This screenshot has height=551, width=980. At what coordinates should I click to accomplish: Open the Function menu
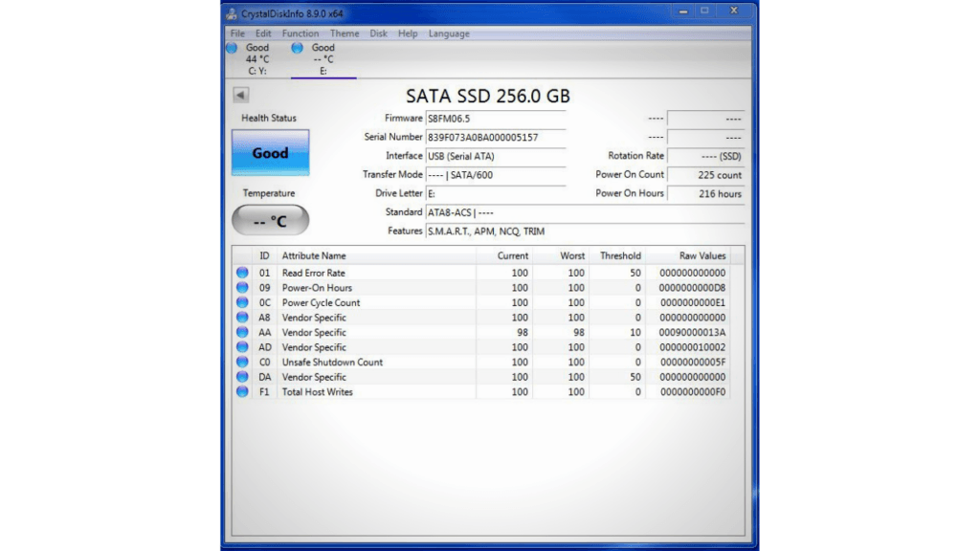(x=300, y=33)
